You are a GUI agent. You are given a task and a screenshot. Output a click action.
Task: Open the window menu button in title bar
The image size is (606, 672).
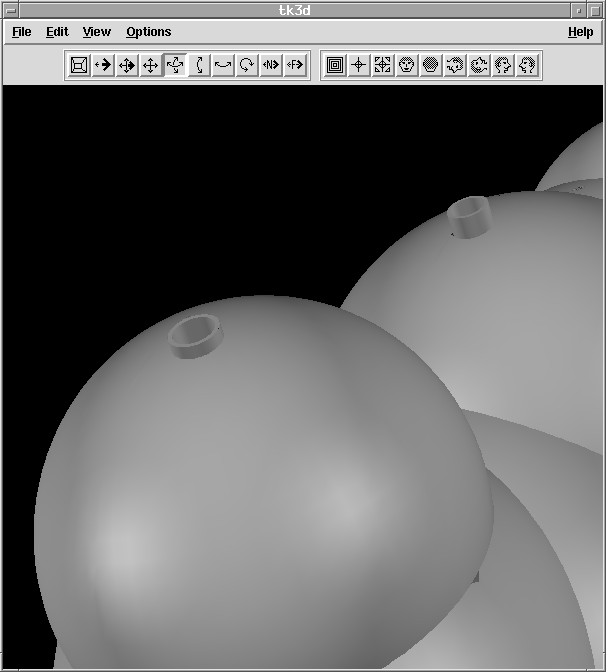coord(11,11)
